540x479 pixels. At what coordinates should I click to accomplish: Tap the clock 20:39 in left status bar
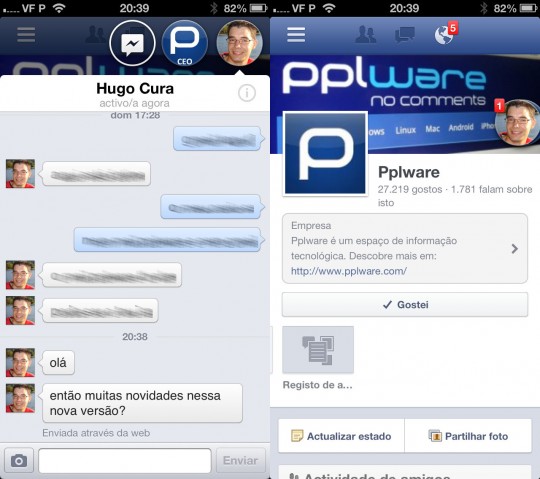point(134,8)
